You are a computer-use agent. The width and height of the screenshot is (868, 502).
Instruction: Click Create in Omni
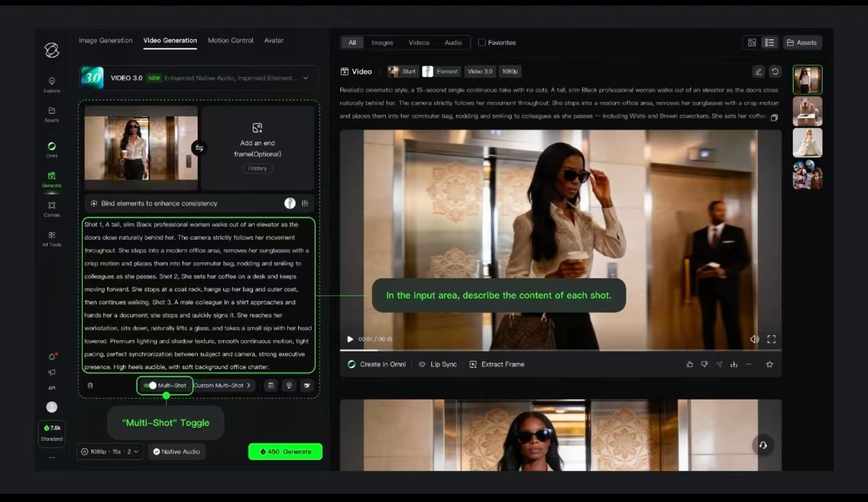(x=377, y=365)
